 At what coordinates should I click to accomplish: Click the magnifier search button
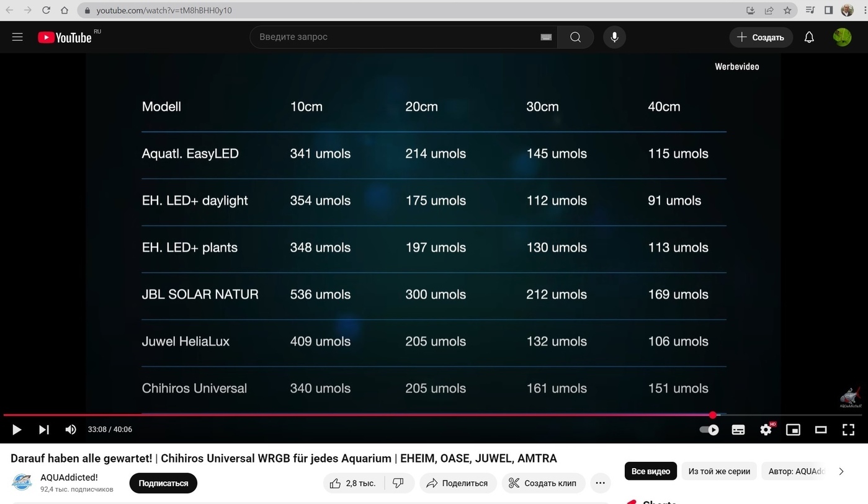pos(575,37)
